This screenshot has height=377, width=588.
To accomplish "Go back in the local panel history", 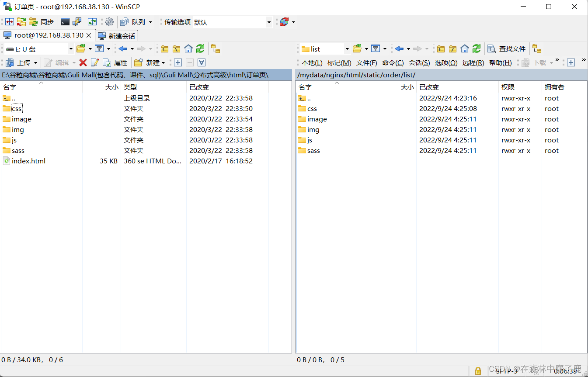I will 123,49.
